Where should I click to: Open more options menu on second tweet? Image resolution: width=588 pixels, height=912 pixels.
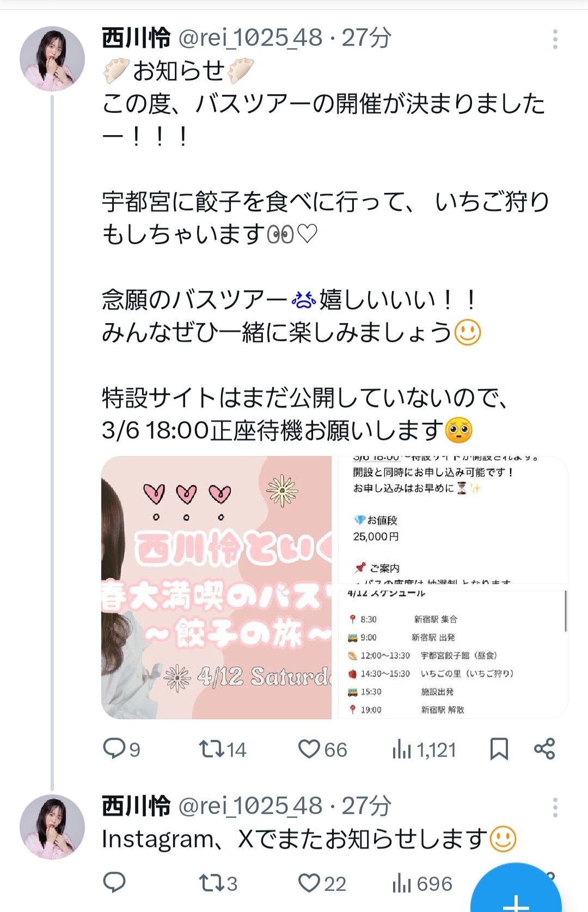[555, 807]
